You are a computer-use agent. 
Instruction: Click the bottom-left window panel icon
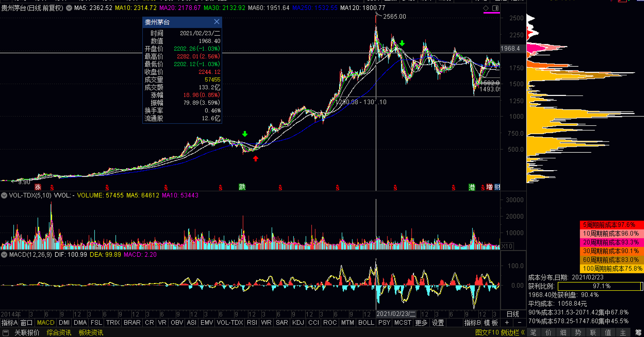pos(5,333)
